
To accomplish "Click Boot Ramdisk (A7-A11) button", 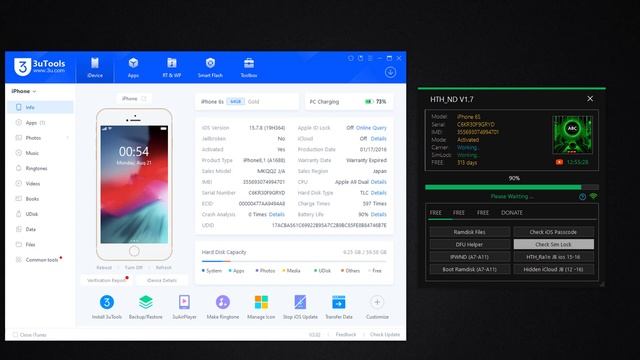I will coord(469,269).
